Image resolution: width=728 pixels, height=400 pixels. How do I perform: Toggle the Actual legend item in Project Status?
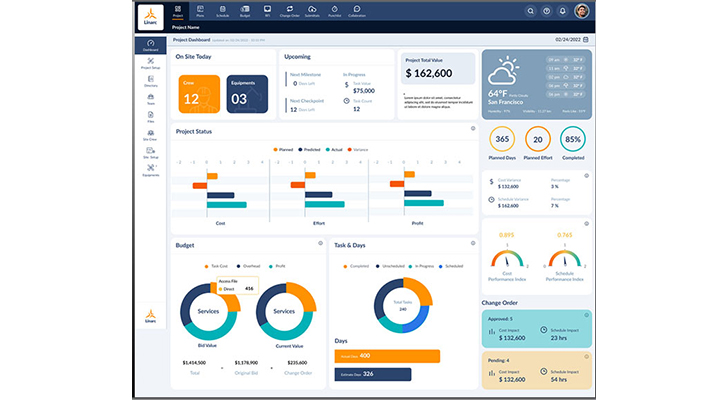334,149
